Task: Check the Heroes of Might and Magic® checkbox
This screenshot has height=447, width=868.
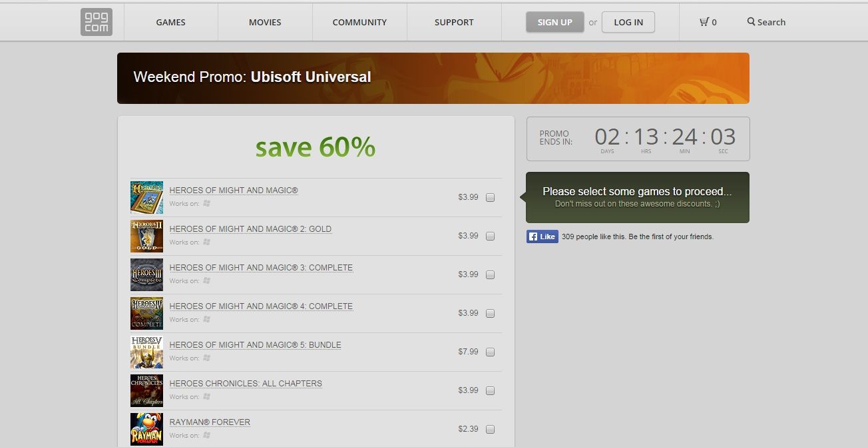Action: pos(491,197)
